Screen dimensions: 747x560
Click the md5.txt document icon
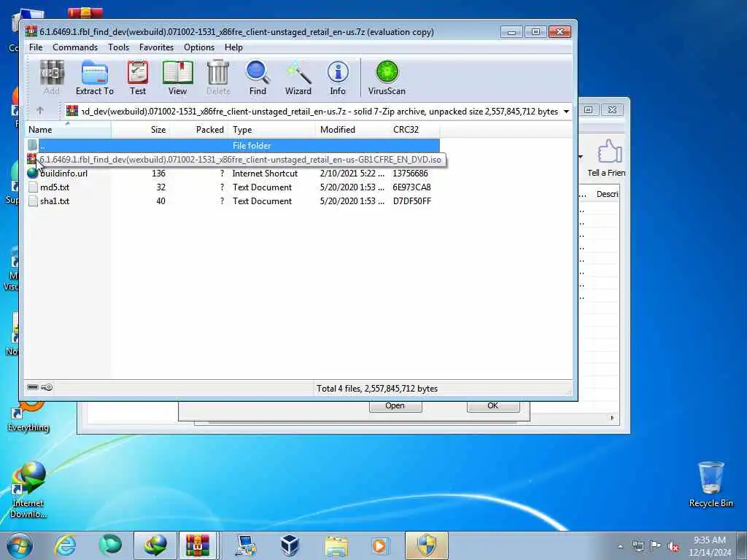point(33,187)
